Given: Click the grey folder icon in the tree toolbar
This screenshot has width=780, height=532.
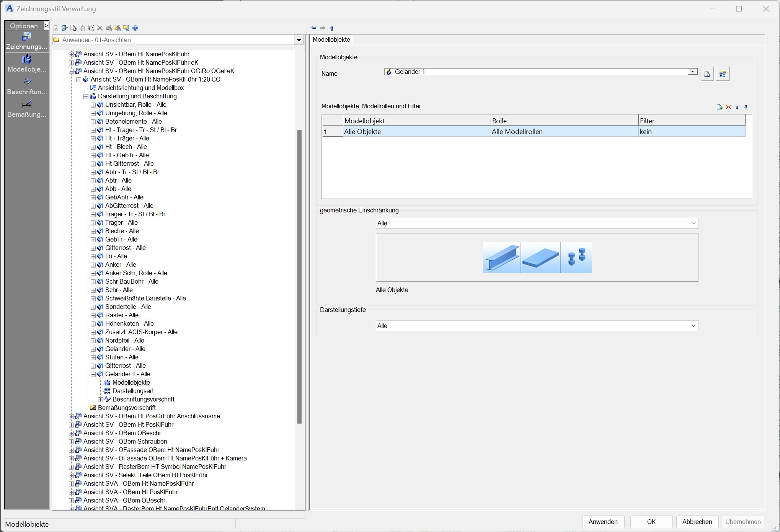Looking at the screenshot, I should click(x=109, y=28).
